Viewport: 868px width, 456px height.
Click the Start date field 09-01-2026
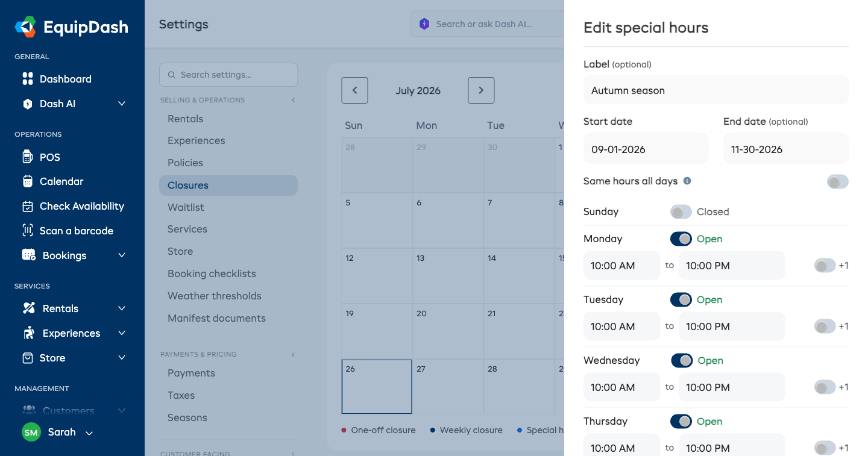pyautogui.click(x=646, y=148)
